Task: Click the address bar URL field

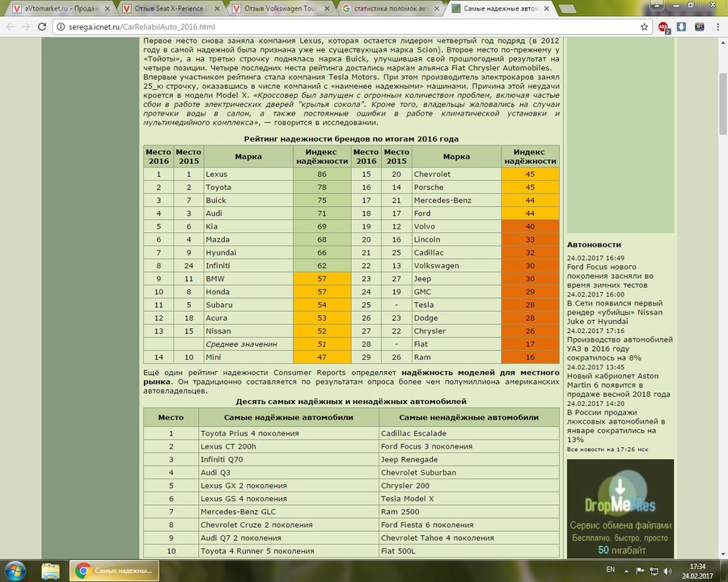Action: [x=353, y=27]
